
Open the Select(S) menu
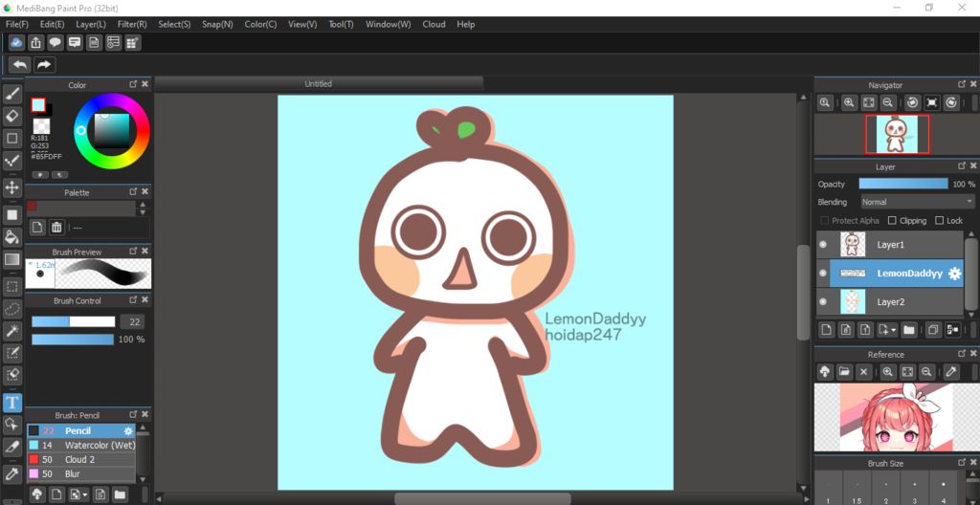(x=174, y=24)
